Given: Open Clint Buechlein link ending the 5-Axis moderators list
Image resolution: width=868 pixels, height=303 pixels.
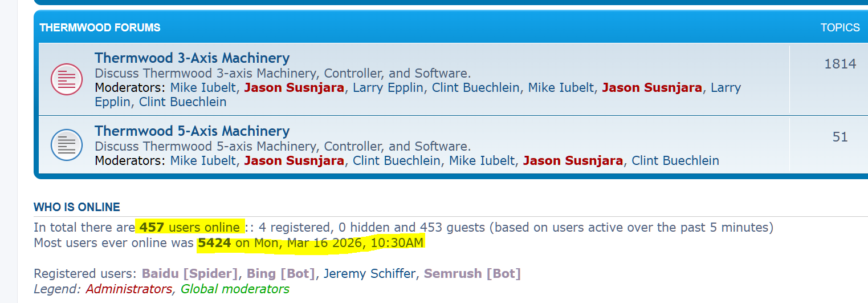Looking at the screenshot, I should (675, 160).
